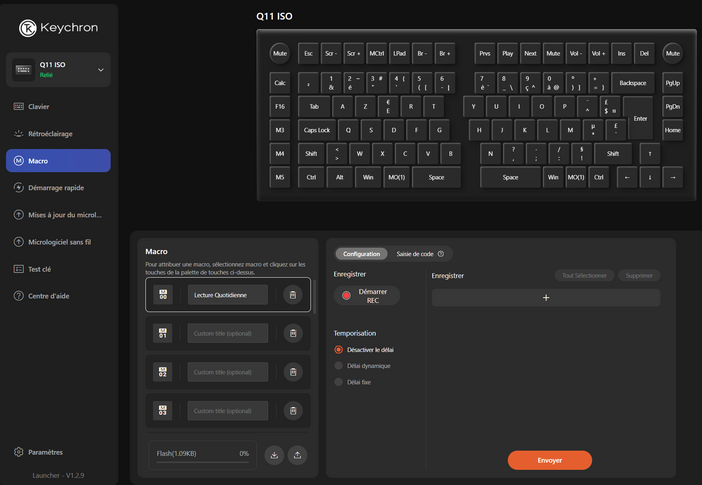This screenshot has height=485, width=702.
Task: Select the Tab key on keyboard
Action: pos(314,107)
